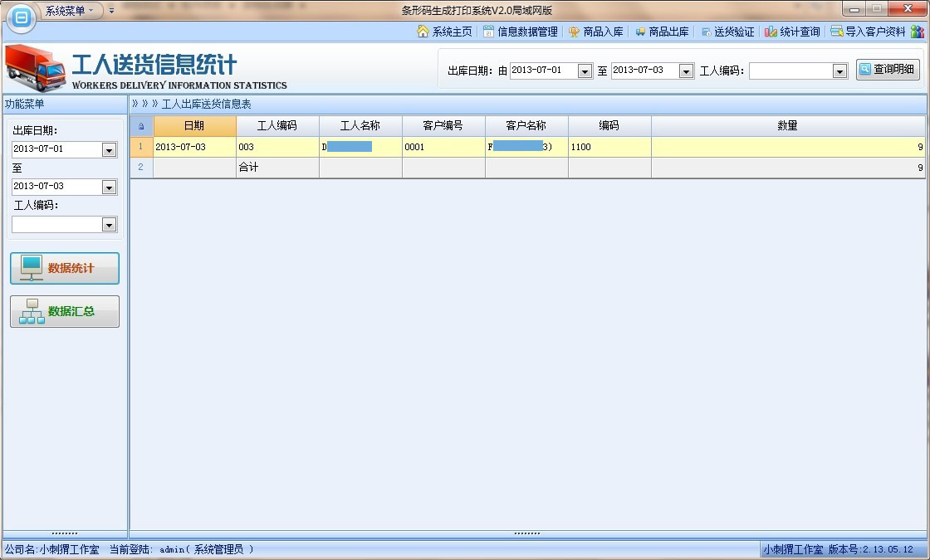Viewport: 930px width, 560px height.
Task: Click customer number cell 0001
Action: [x=443, y=147]
